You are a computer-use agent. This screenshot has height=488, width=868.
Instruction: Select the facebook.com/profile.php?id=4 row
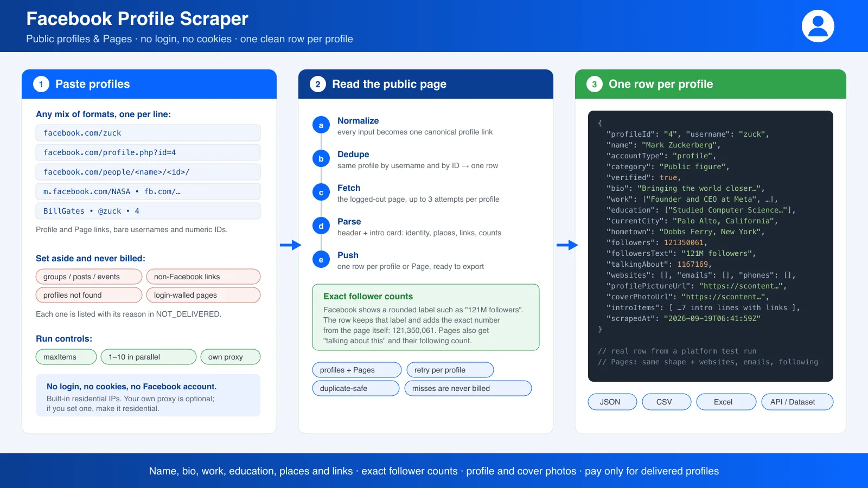pos(148,152)
